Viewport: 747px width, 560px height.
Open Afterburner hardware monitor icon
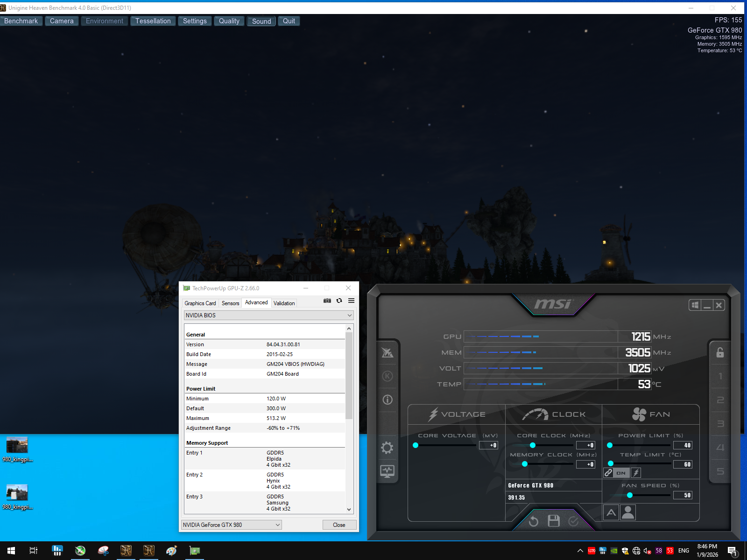387,471
